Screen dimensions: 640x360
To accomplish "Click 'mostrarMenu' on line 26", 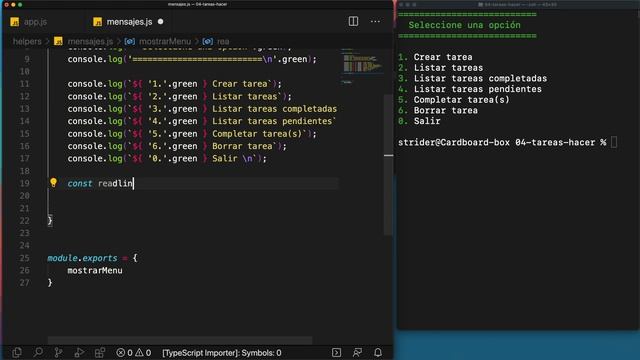I will [95, 271].
